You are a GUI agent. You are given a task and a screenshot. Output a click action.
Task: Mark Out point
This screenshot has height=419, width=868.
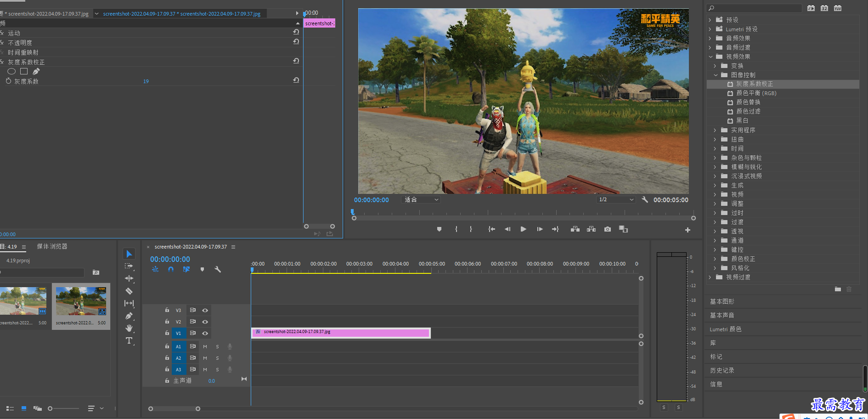pos(471,229)
